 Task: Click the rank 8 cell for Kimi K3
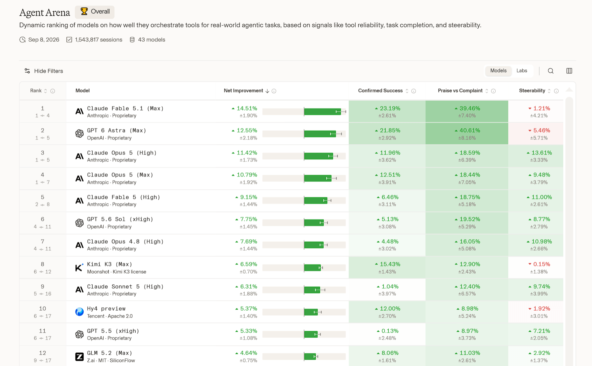pyautogui.click(x=43, y=267)
